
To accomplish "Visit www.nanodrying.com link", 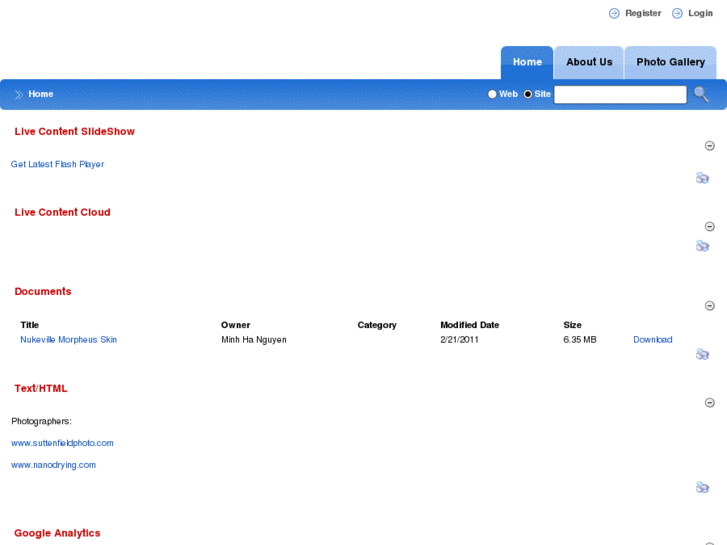I will click(53, 465).
